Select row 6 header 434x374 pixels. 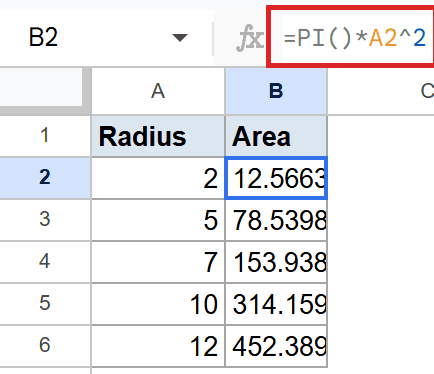(x=45, y=346)
